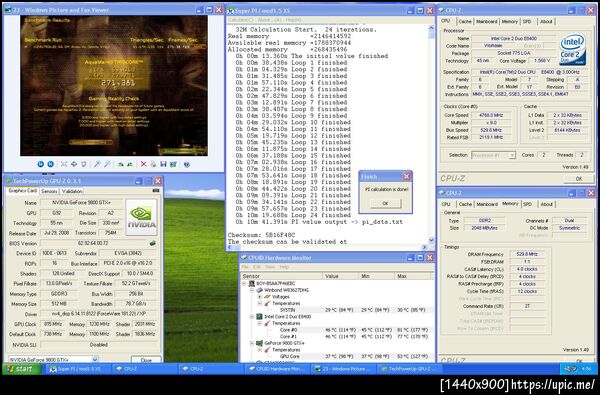This screenshot has height=395, width=600.
Task: Collapse the Winbond W83627DHG node
Action: coord(252,290)
